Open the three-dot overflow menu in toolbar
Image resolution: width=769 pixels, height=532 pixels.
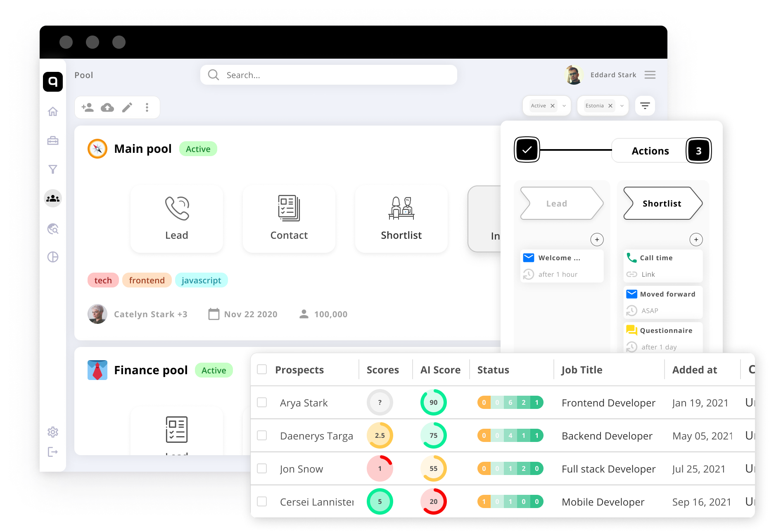click(x=147, y=107)
